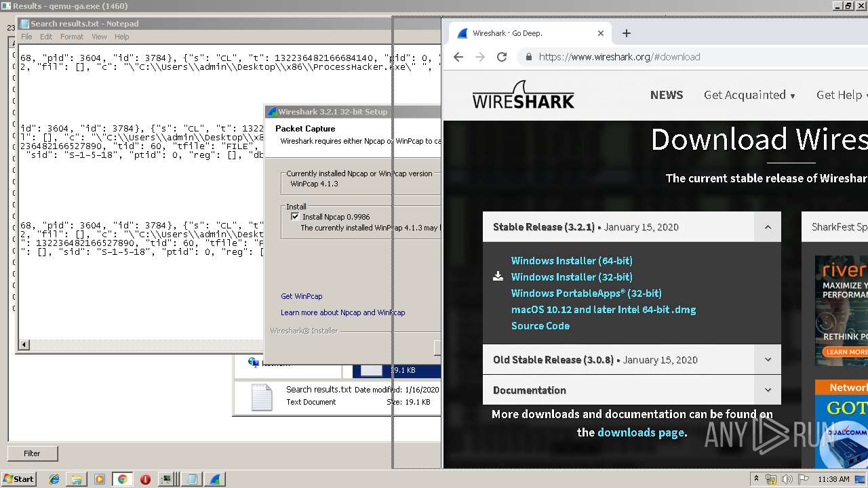Close the Wireshark · Go Deep tab

(x=600, y=33)
